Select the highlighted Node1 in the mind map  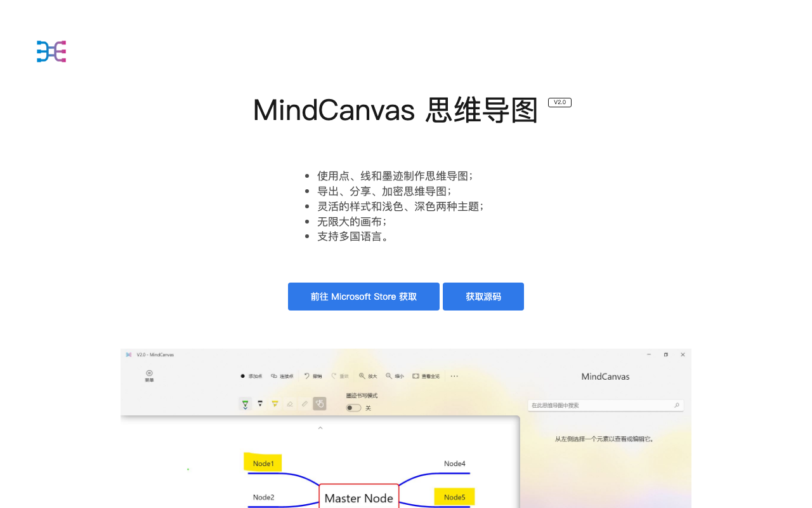point(263,463)
